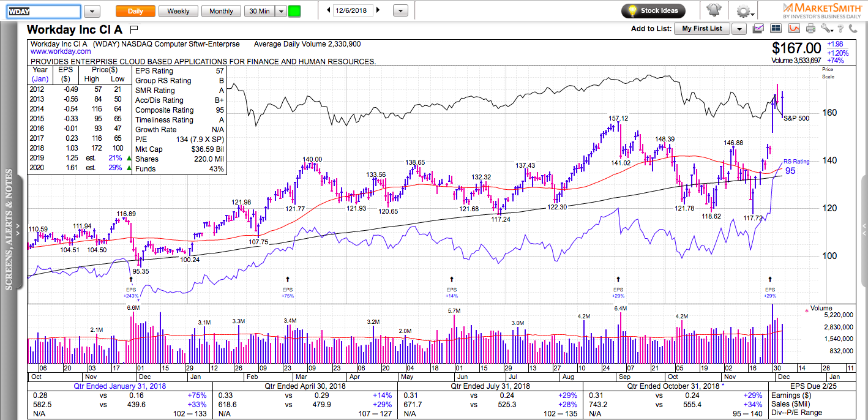Click the Price Scale label
This screenshot has width=868, height=420.
point(828,73)
